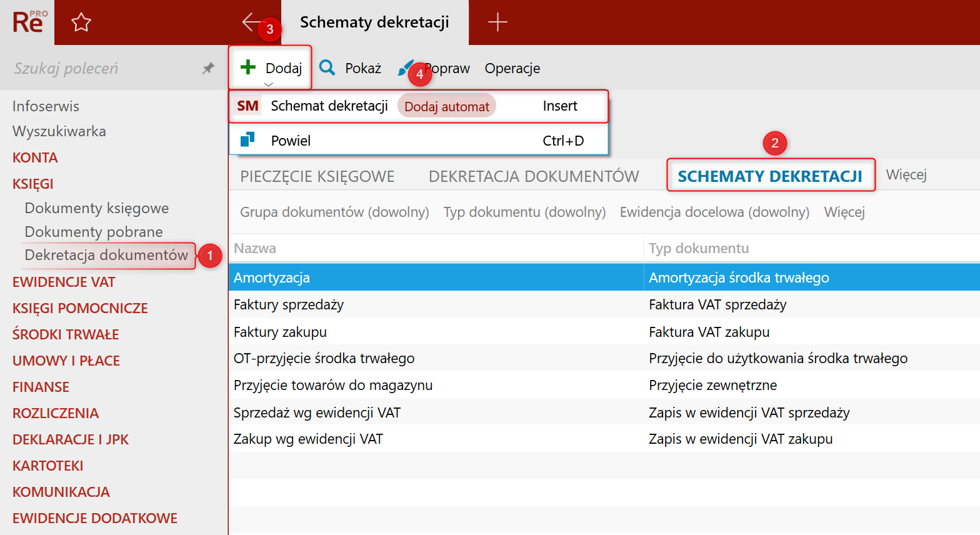Click the favorites star icon
Viewport: 980px width, 535px height.
point(81,22)
